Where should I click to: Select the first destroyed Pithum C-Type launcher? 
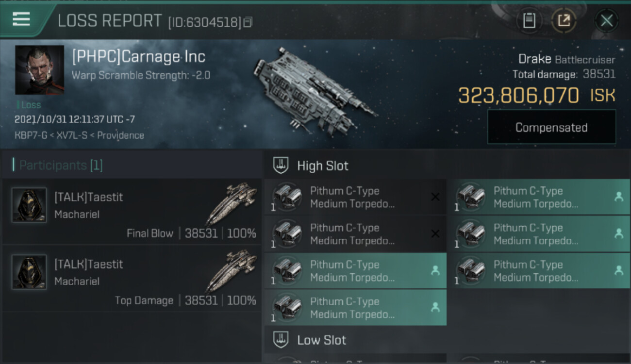pos(355,197)
